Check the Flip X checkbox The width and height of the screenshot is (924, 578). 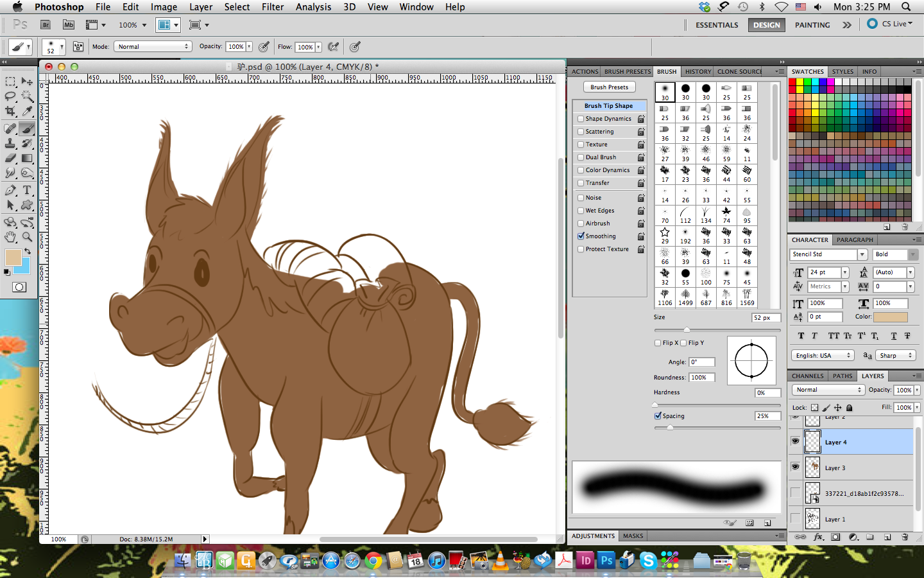click(x=658, y=343)
